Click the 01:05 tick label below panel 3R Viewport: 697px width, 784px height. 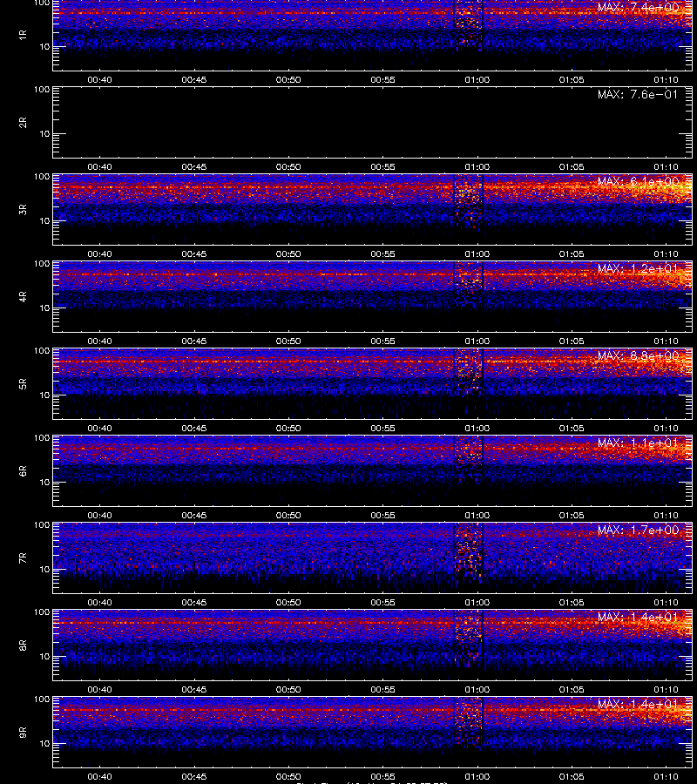pos(572,254)
